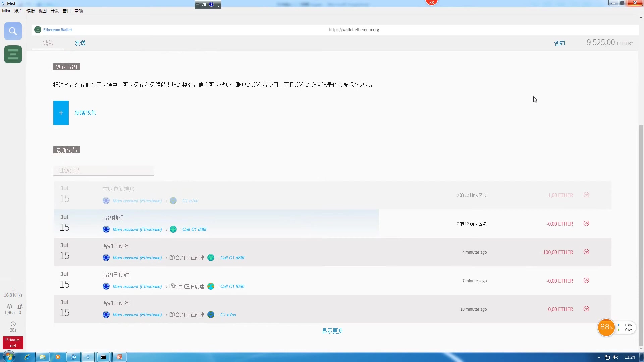Click the wallet.ethereum.org address bar
The height and width of the screenshot is (362, 644).
354,30
